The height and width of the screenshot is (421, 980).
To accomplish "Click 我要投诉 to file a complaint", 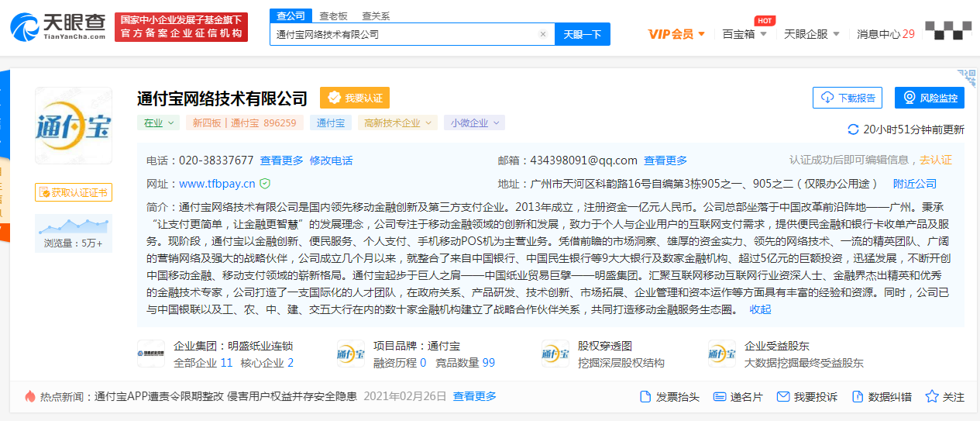I will coord(806,397).
